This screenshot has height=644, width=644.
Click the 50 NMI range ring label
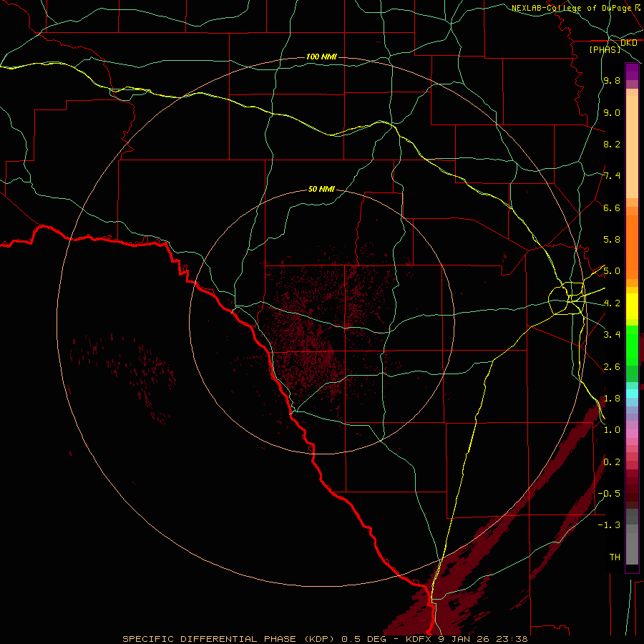click(x=321, y=189)
